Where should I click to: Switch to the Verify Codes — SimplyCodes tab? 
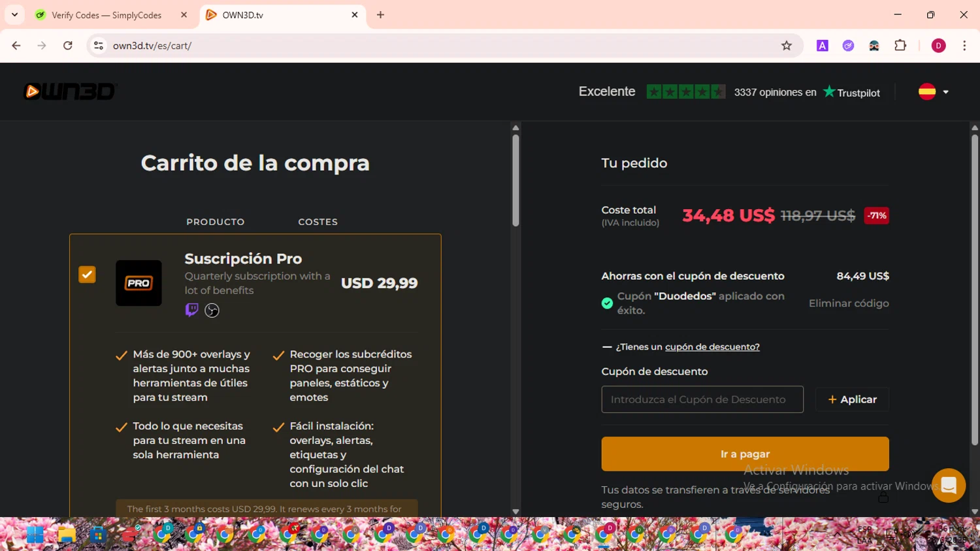tap(106, 15)
